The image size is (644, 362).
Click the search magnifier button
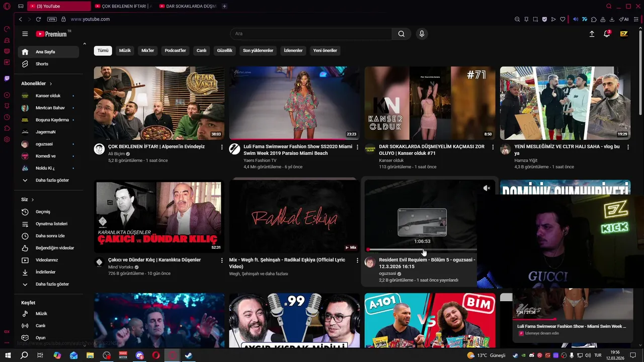click(401, 34)
